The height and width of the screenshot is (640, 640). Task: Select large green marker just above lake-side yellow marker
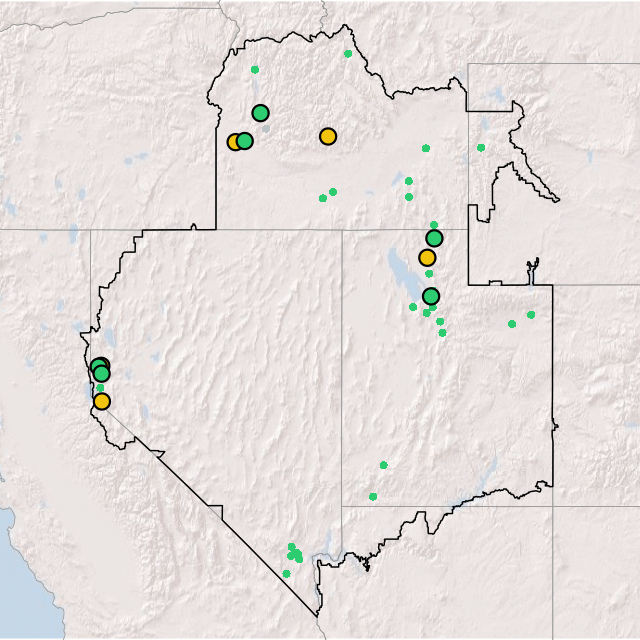click(x=434, y=238)
